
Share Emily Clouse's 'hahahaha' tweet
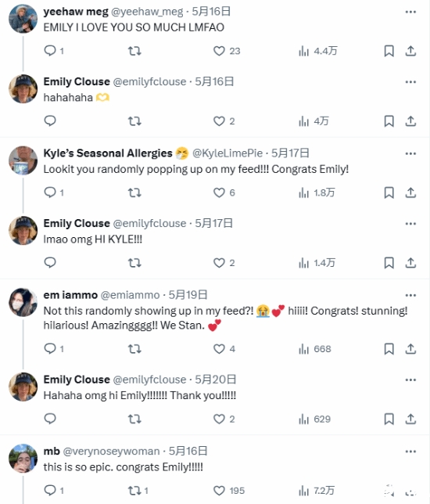[410, 121]
